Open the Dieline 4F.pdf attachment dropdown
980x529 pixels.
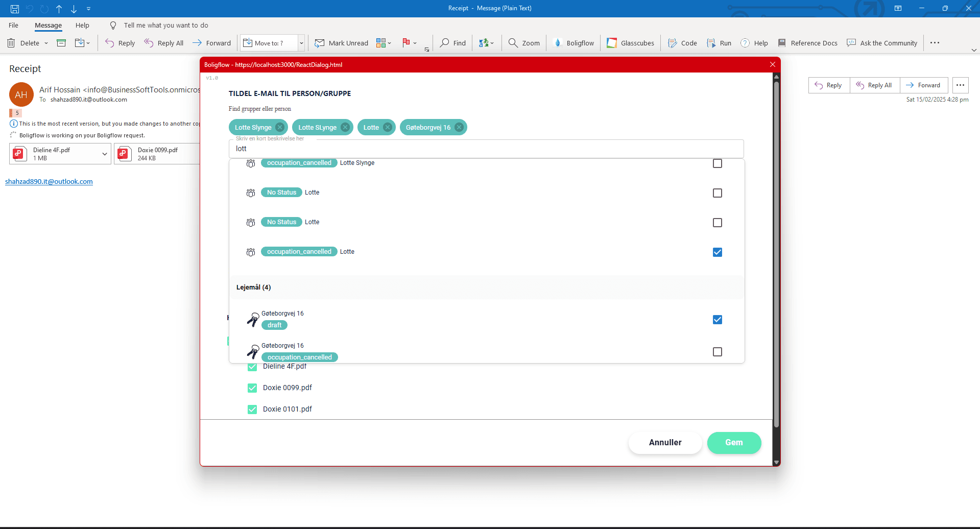point(105,154)
